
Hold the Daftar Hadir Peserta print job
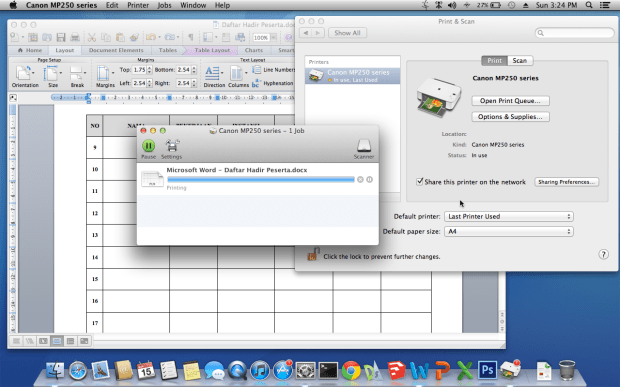369,179
